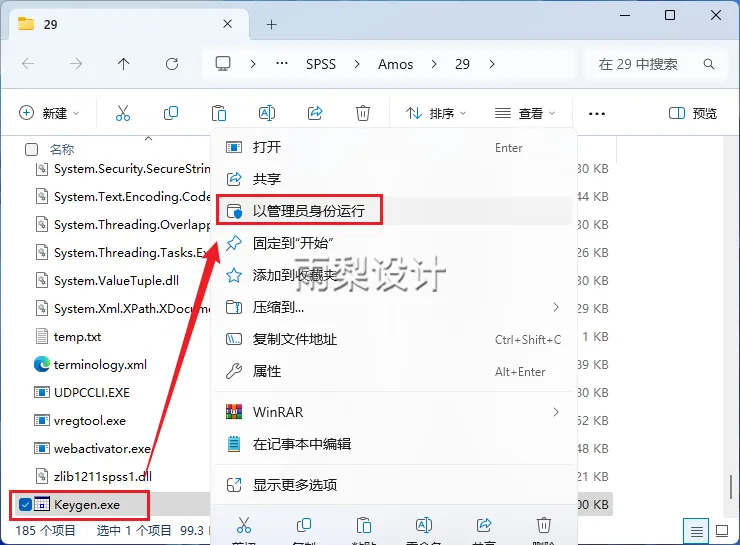Viewport: 740px width, 545px height.
Task: Close the '29' tab
Action: pos(227,24)
